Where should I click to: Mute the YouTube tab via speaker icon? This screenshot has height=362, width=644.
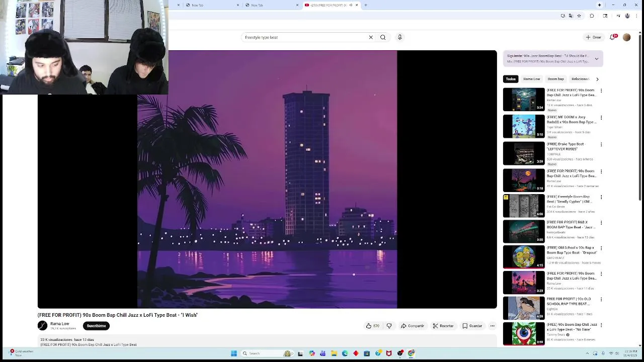[x=351, y=5]
